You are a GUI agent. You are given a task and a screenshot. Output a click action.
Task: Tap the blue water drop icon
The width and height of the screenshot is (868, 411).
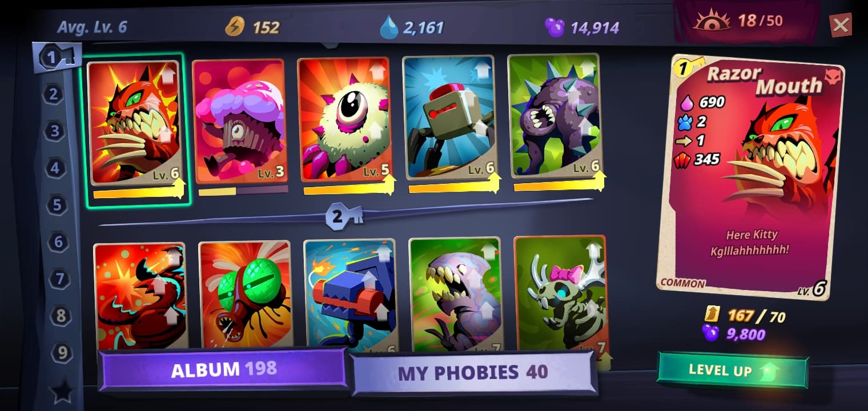click(x=389, y=27)
